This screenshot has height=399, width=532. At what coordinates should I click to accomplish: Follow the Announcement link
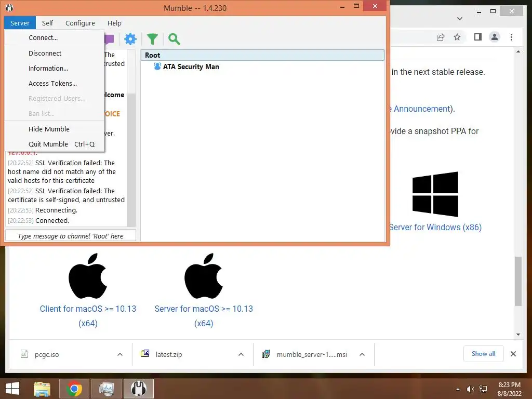[x=422, y=109]
